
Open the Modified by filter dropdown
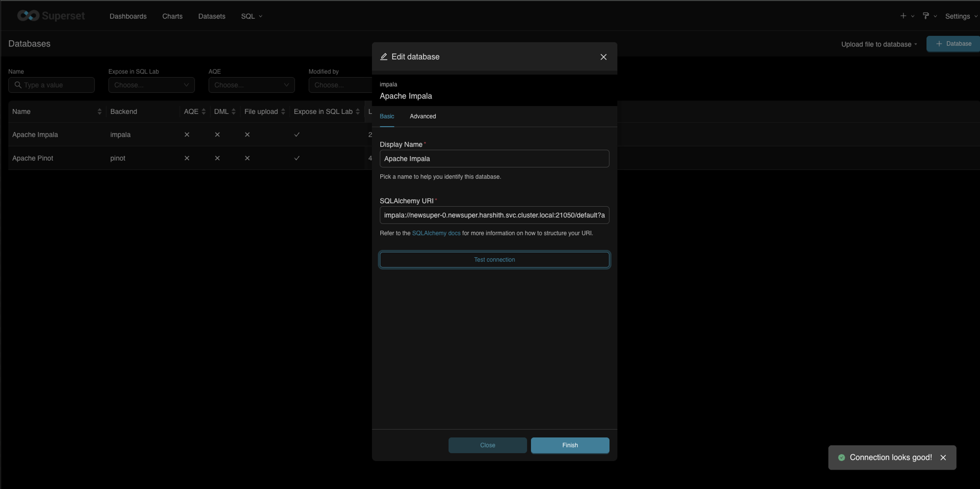[340, 85]
